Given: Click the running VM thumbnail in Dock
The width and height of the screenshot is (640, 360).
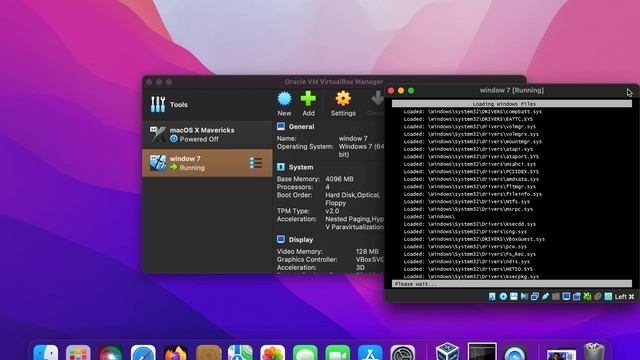Looking at the screenshot, I should tap(482, 351).
